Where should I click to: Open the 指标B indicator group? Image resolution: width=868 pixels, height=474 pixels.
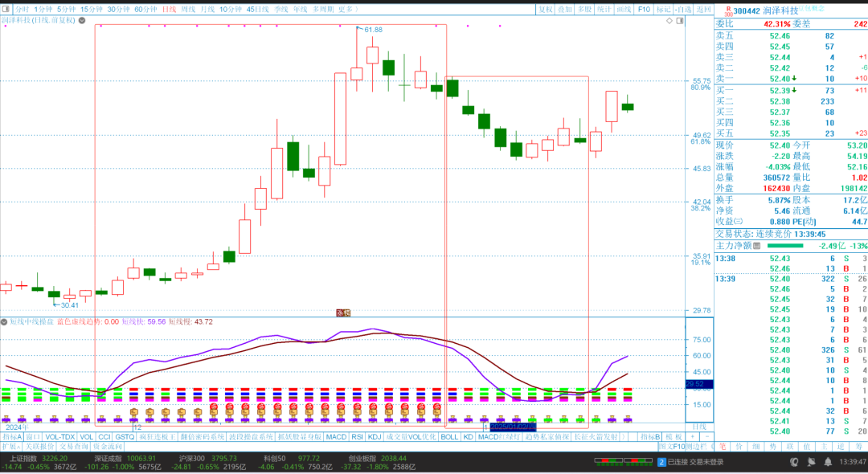click(650, 437)
